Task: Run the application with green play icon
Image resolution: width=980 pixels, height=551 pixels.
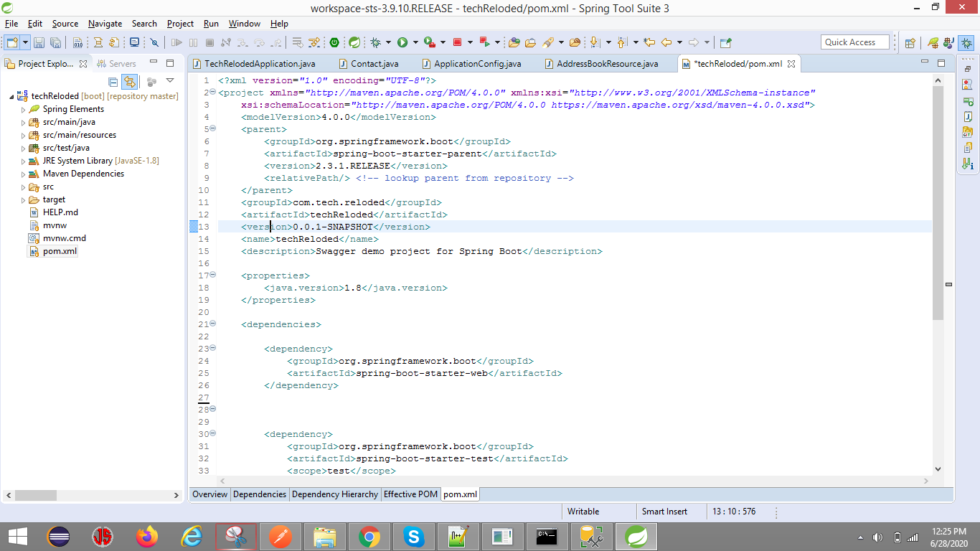Action: pos(402,42)
